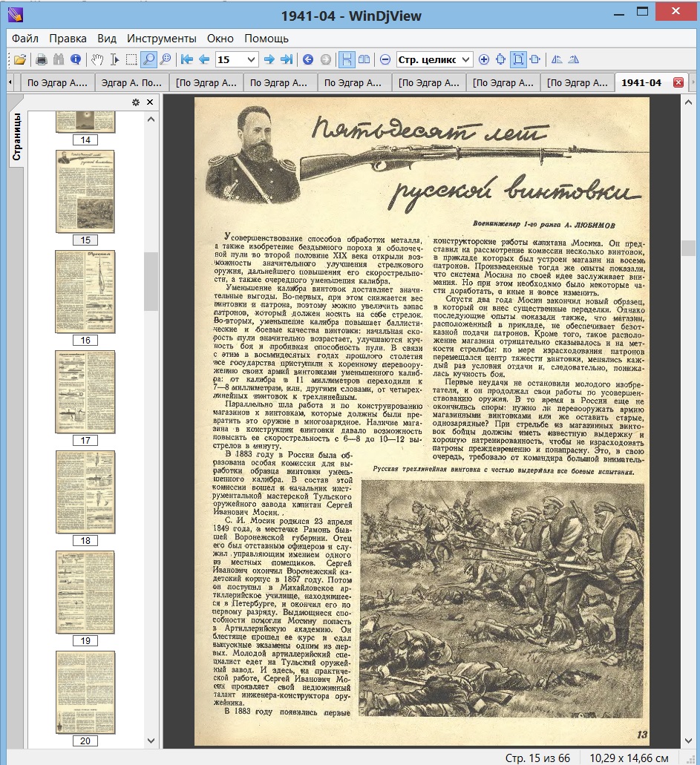Jump to the last page

pyautogui.click(x=287, y=59)
